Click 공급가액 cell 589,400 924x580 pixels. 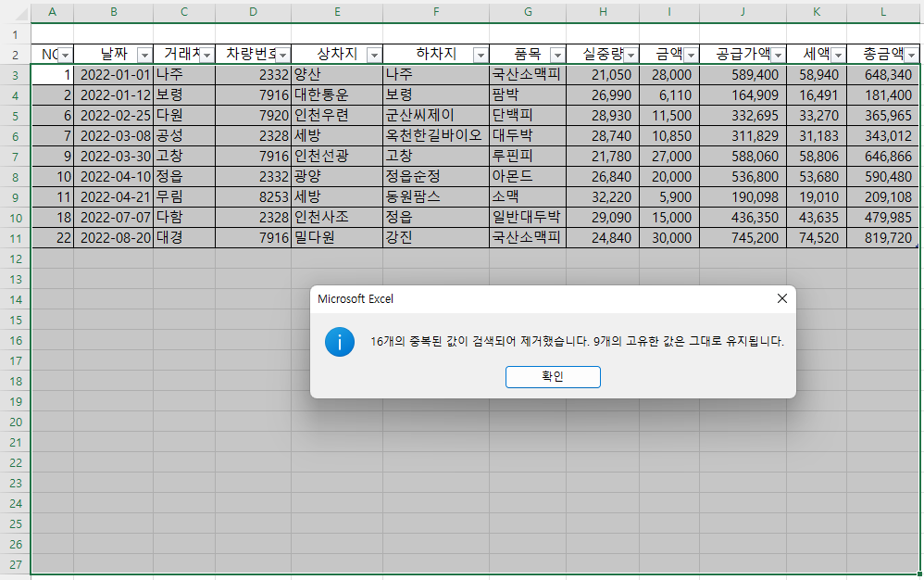tap(743, 75)
